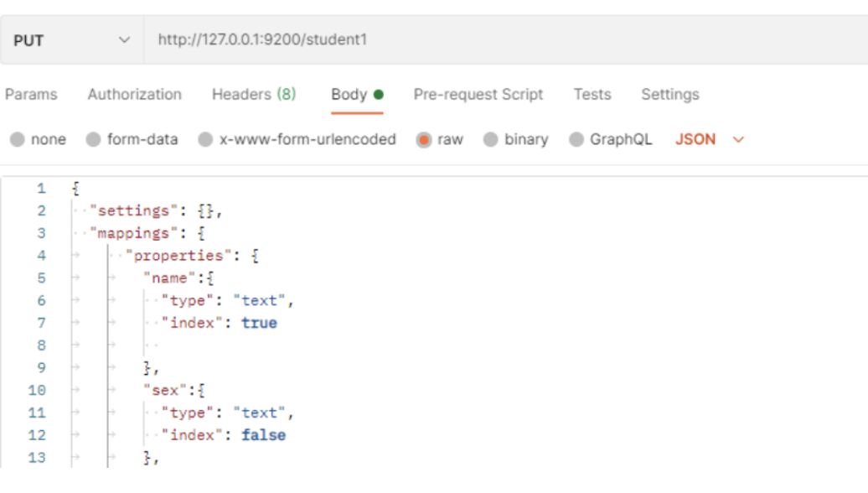Click the chevron next to PUT

pos(125,40)
